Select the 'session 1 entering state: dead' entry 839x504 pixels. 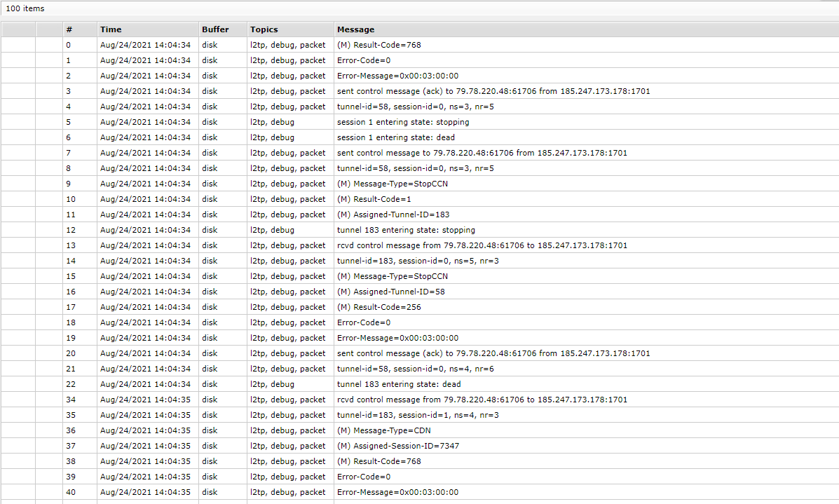(395, 137)
